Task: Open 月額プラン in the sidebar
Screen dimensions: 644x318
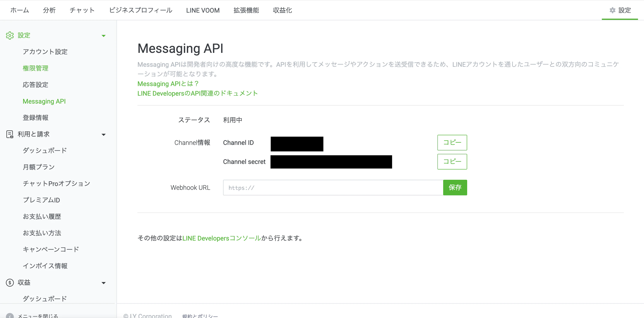Action: 39,167
